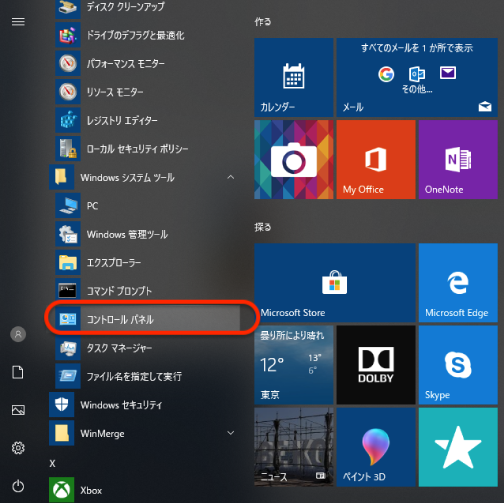
Task: Launch the Skype tile
Action: click(x=458, y=365)
